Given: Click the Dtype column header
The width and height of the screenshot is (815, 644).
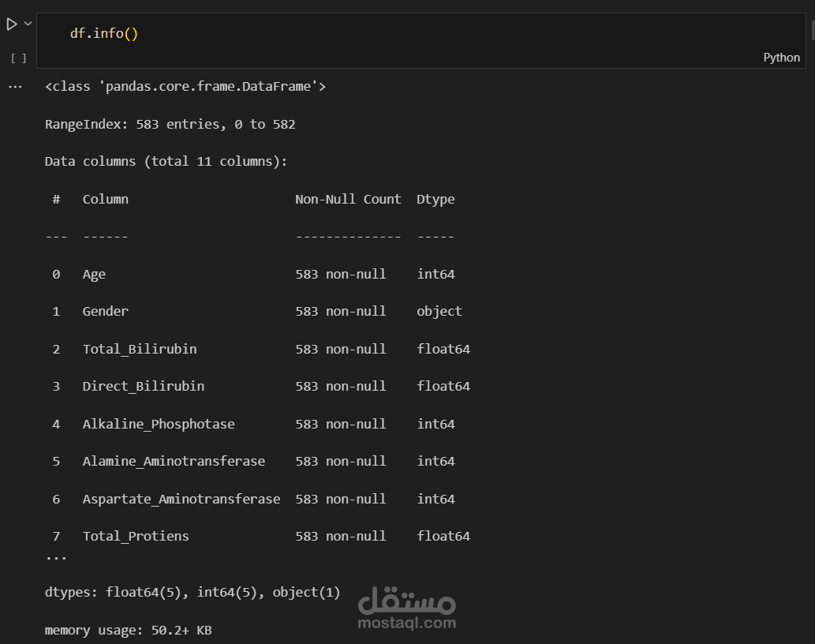Looking at the screenshot, I should (x=436, y=200).
